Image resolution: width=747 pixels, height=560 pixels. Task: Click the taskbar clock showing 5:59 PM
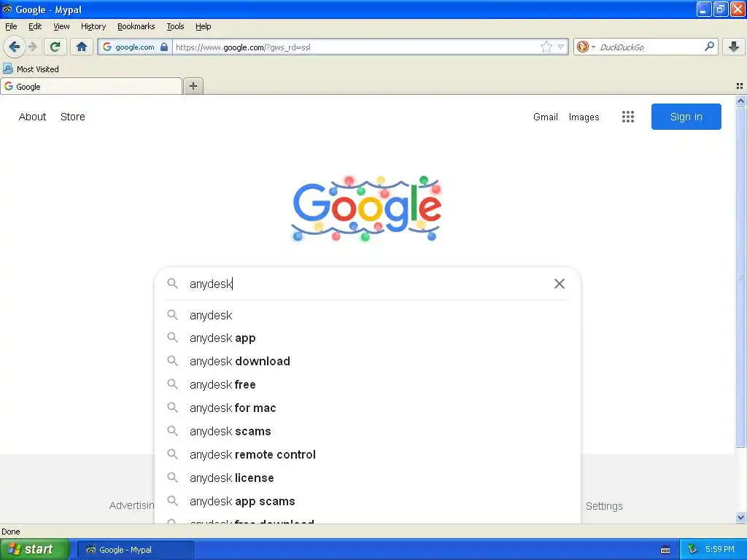pyautogui.click(x=720, y=550)
